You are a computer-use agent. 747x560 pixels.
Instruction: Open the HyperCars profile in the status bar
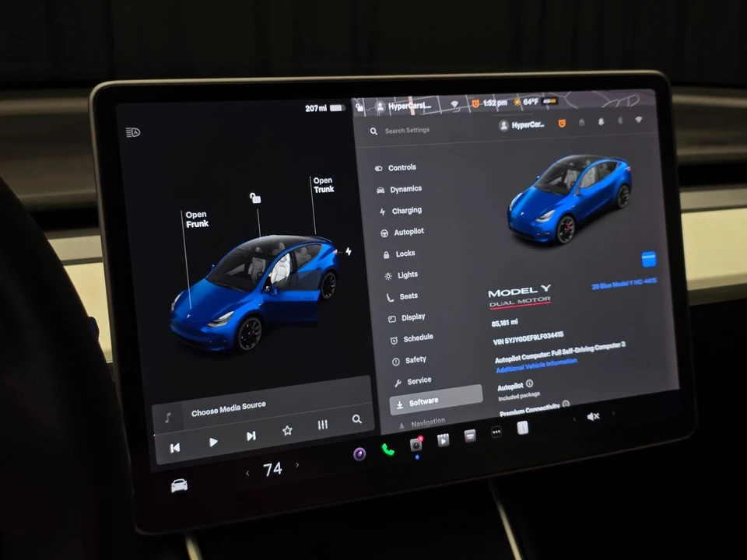tap(404, 107)
